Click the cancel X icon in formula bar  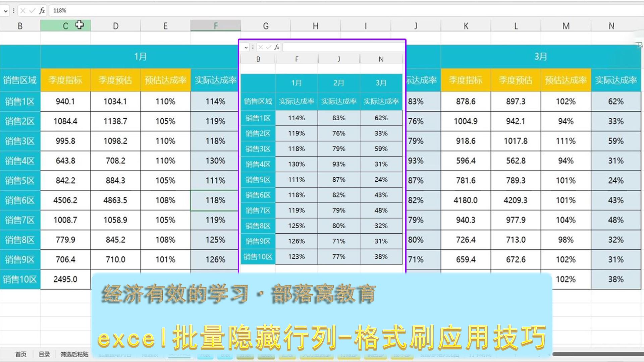[23, 11]
